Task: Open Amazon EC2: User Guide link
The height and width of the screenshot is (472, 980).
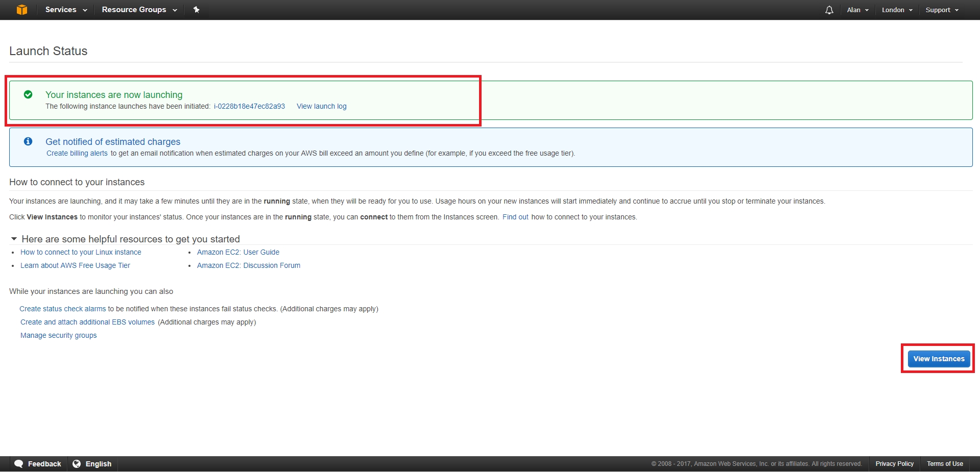Action: point(238,252)
